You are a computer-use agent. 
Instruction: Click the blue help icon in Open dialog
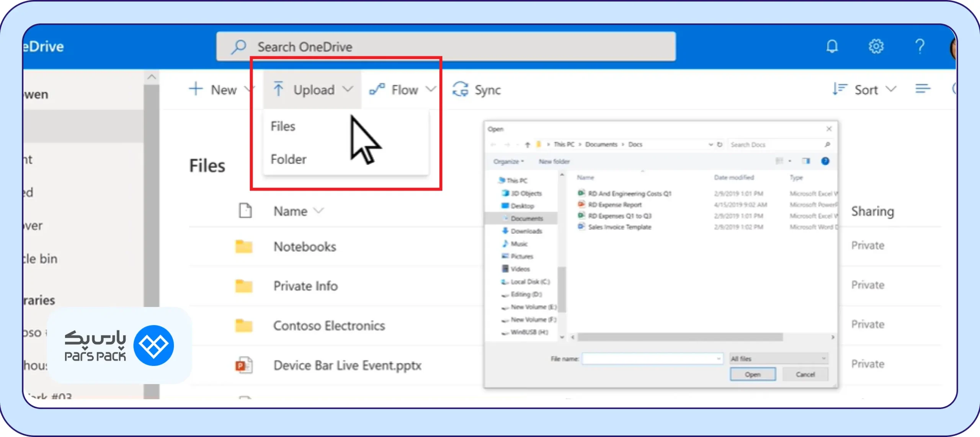point(825,161)
